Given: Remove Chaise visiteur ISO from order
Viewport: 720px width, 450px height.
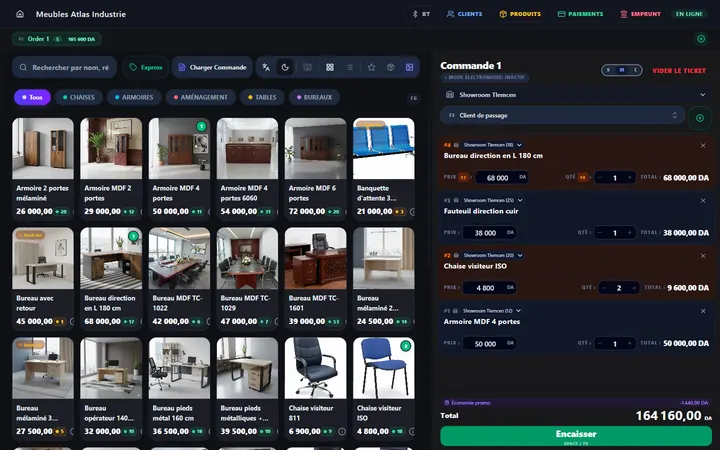Looking at the screenshot, I should pos(703,256).
